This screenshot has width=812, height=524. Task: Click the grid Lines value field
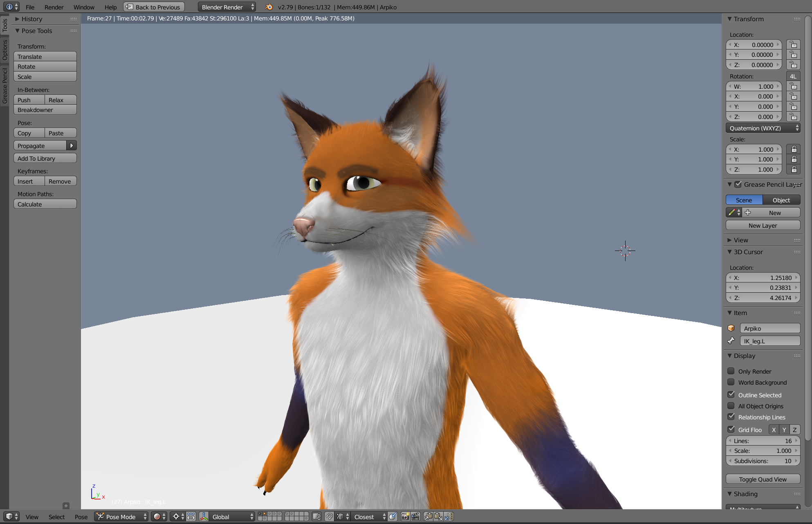763,441
